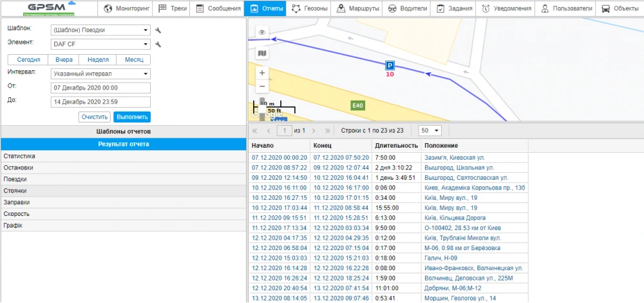The image size is (644, 303).
Task: Go to the next results page arrow
Action: [314, 130]
